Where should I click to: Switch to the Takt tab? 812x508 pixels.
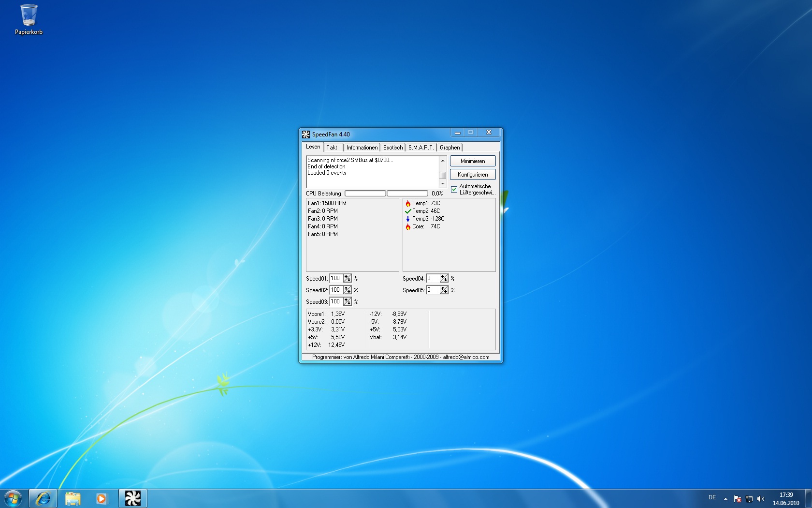(332, 148)
